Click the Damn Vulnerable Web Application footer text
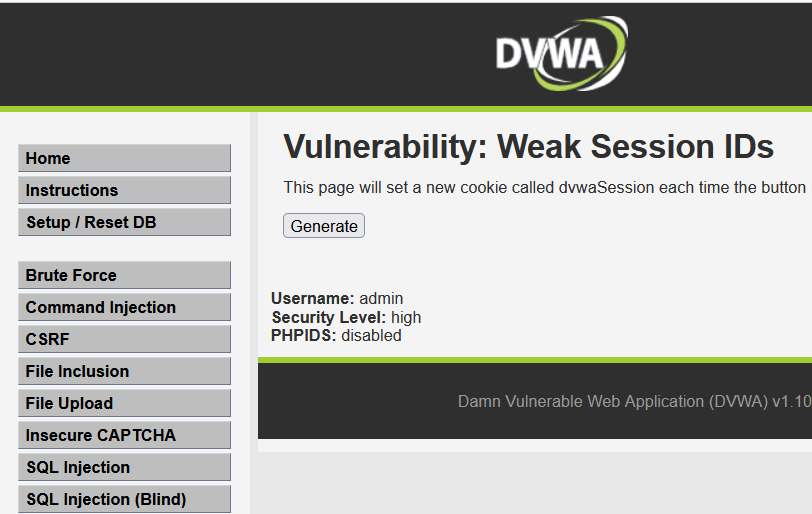The width and height of the screenshot is (812, 514). pos(635,402)
